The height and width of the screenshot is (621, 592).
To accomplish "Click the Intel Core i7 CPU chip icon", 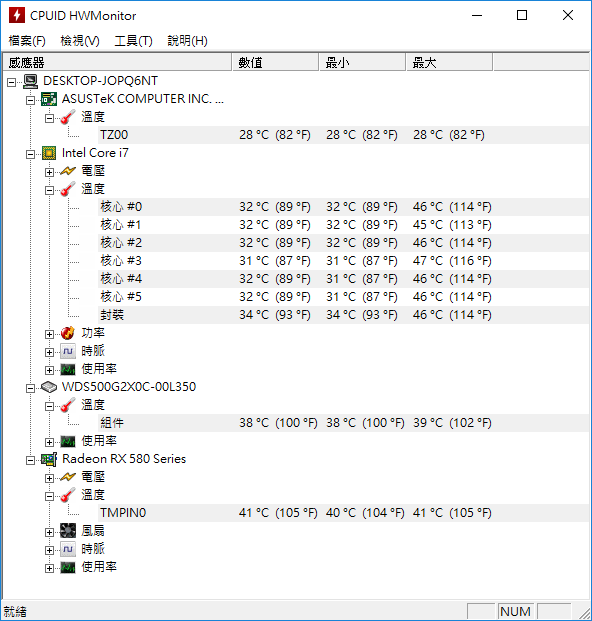I will pyautogui.click(x=49, y=153).
